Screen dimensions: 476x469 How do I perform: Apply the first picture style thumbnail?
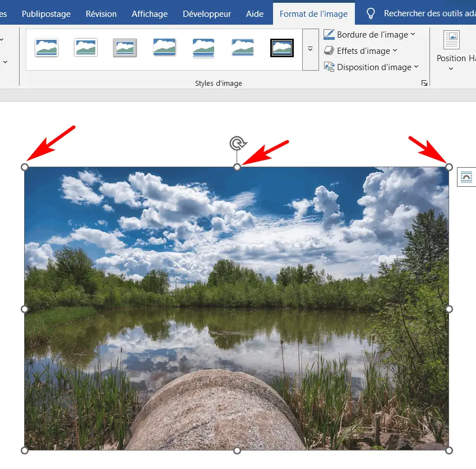(47, 48)
